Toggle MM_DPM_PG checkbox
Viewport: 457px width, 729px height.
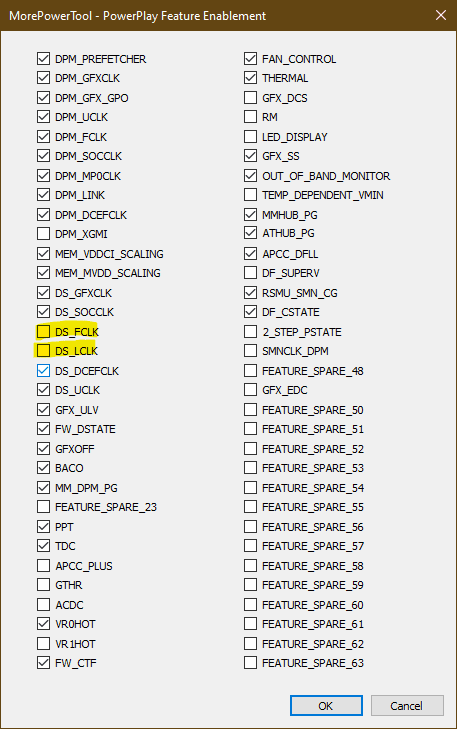point(43,488)
